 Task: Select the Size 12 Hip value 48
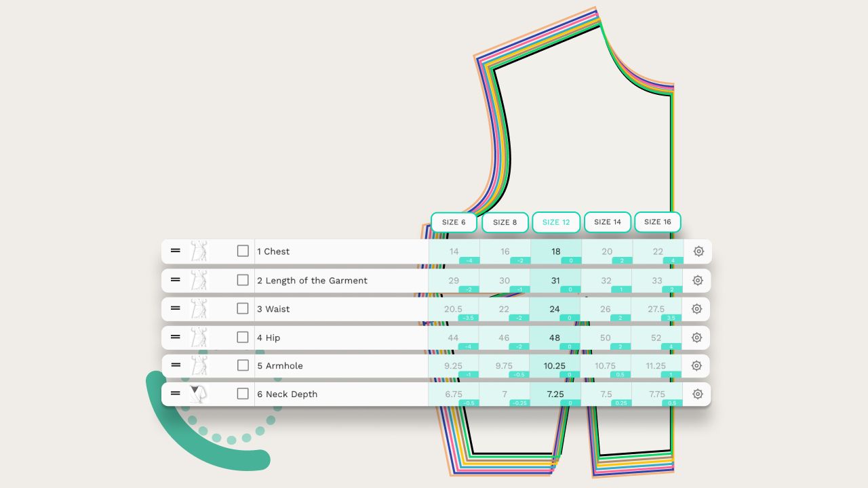(x=555, y=337)
